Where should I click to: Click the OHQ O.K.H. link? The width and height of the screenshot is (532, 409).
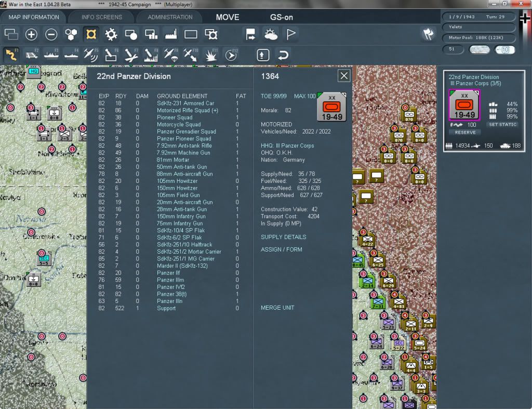276,153
